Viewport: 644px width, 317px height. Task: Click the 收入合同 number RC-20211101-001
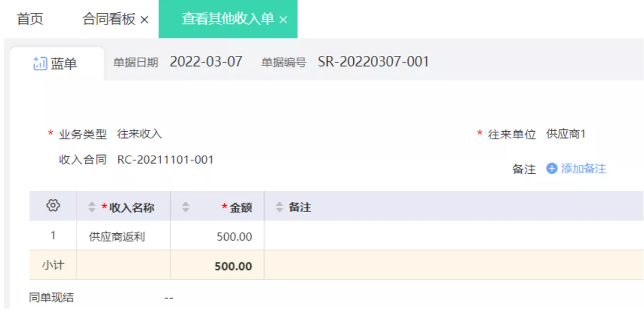165,160
